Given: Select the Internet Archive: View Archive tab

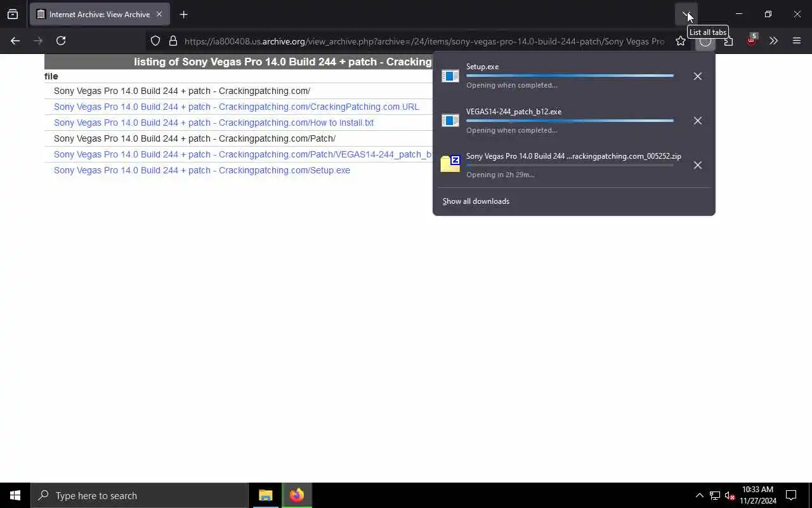Looking at the screenshot, I should pyautogui.click(x=100, y=14).
